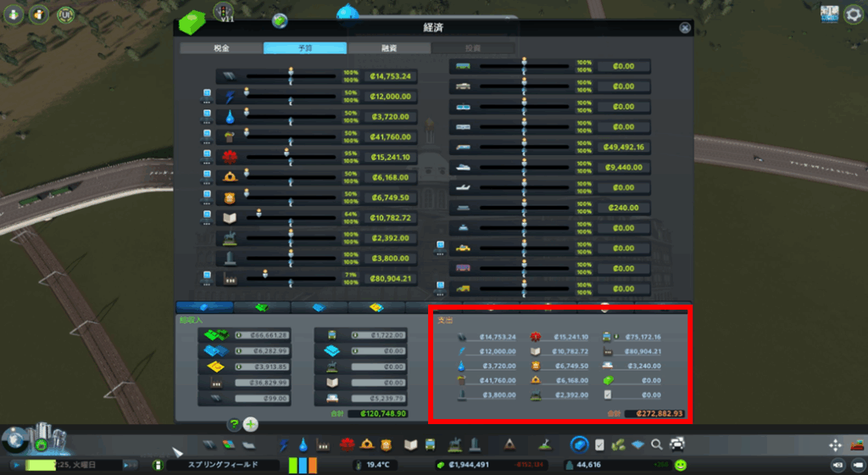The width and height of the screenshot is (868, 475).
Task: Click the UI mod icon at top left
Action: tap(65, 14)
